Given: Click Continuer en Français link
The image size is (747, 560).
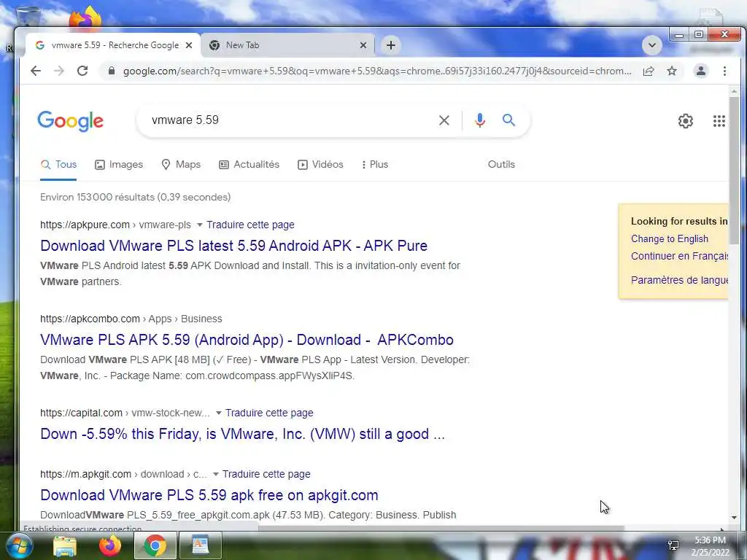Looking at the screenshot, I should [679, 256].
